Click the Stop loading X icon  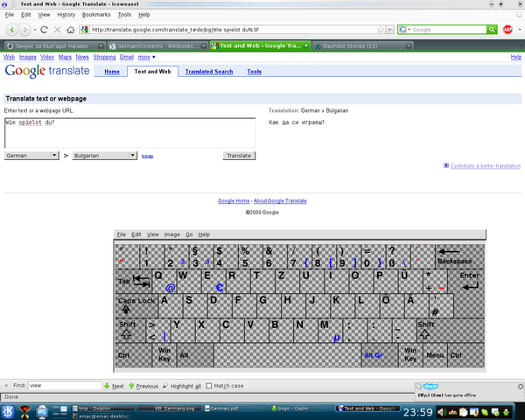[57, 30]
